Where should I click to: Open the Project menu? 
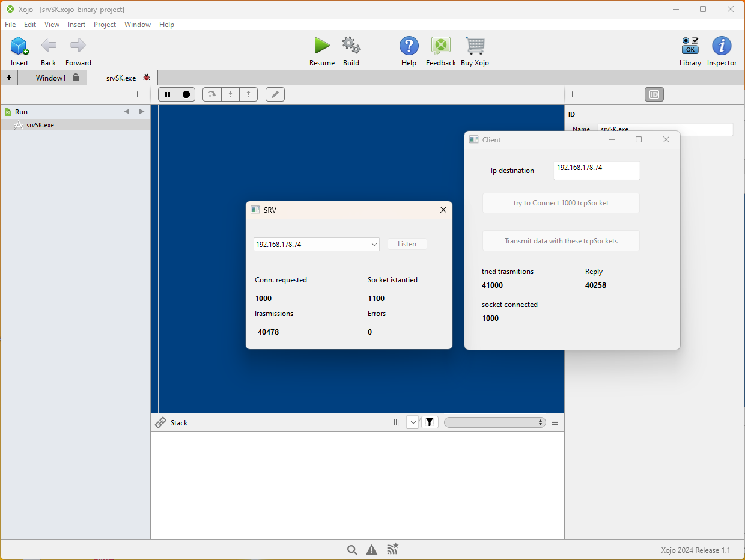pos(105,25)
